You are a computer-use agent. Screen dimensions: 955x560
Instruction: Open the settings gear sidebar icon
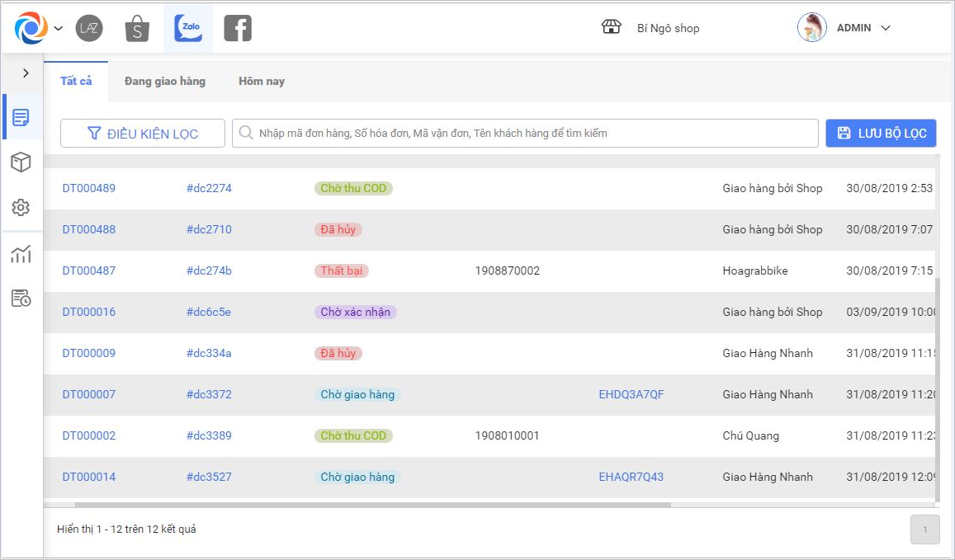point(21,207)
